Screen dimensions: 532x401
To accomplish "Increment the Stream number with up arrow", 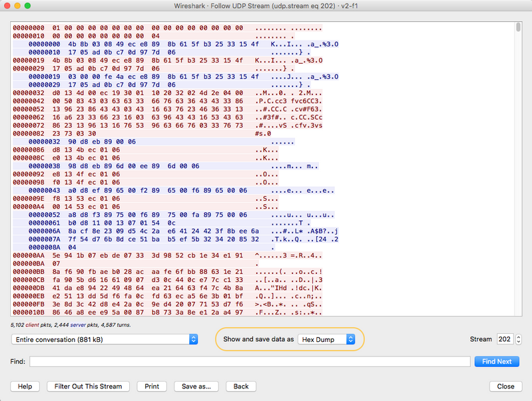I will click(x=518, y=336).
